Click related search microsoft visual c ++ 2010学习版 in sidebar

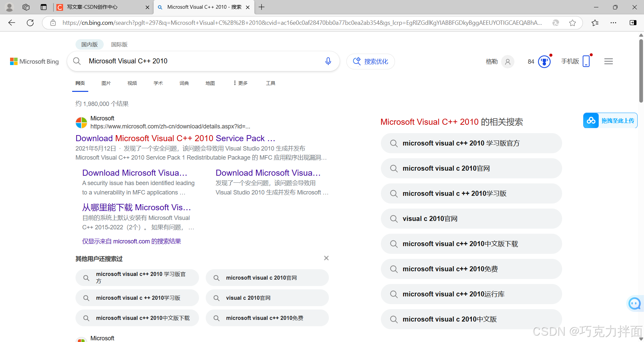tap(471, 193)
